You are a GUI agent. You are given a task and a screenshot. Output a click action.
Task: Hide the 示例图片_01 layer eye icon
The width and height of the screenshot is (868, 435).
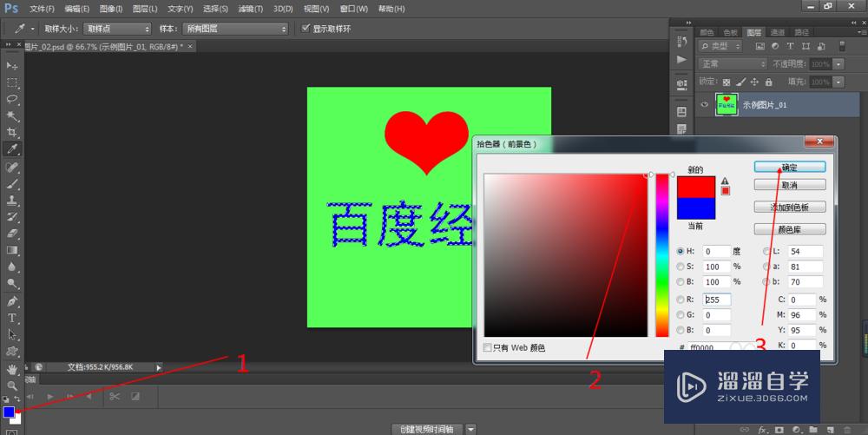tap(705, 104)
